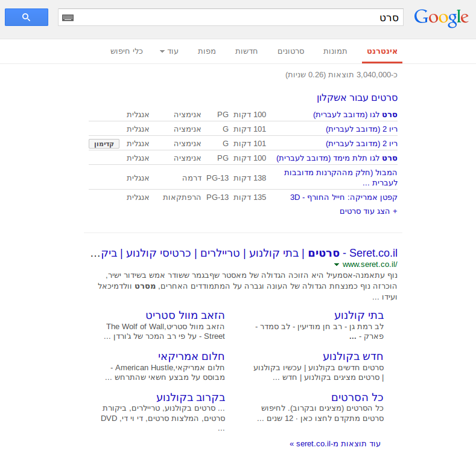Open קפטן אמריקה: חייל החורף 3D link
The width and height of the screenshot is (476, 459).
[x=344, y=197]
